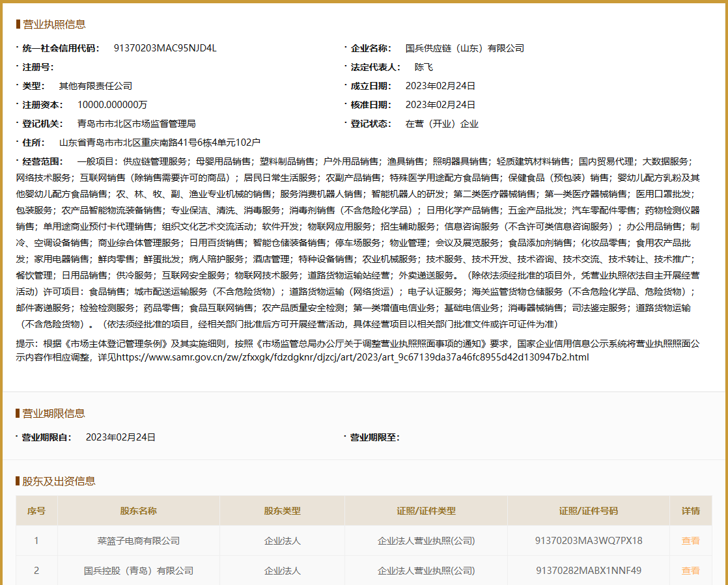Click serial number 2 in shareholder table
Image resolution: width=728 pixels, height=585 pixels.
36,571
